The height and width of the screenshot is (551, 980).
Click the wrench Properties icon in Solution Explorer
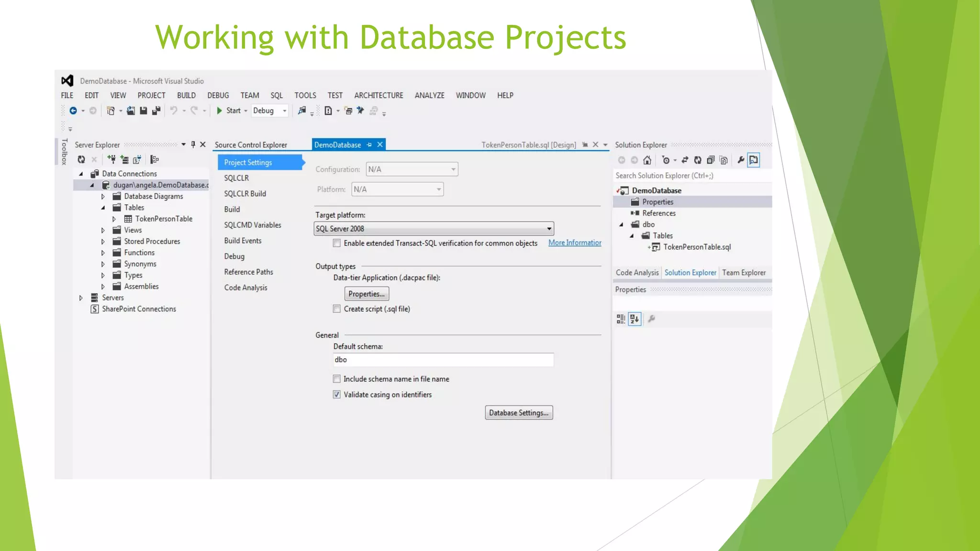pos(741,160)
